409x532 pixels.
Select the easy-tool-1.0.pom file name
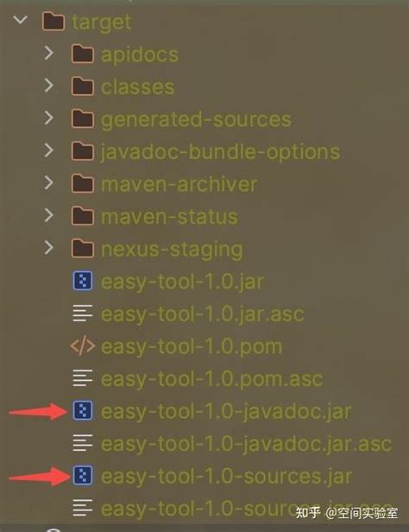click(192, 347)
